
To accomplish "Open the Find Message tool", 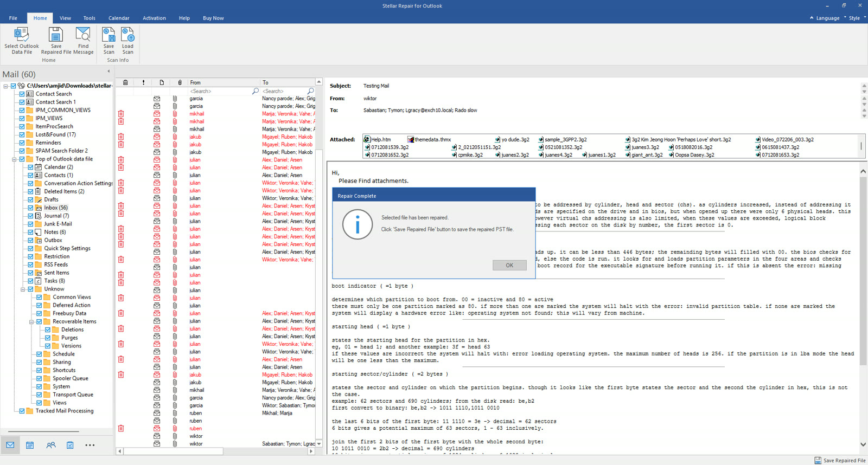I will pos(83,41).
